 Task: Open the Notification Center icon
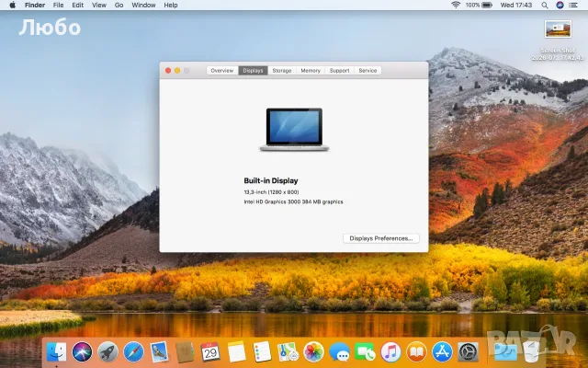pyautogui.click(x=573, y=6)
